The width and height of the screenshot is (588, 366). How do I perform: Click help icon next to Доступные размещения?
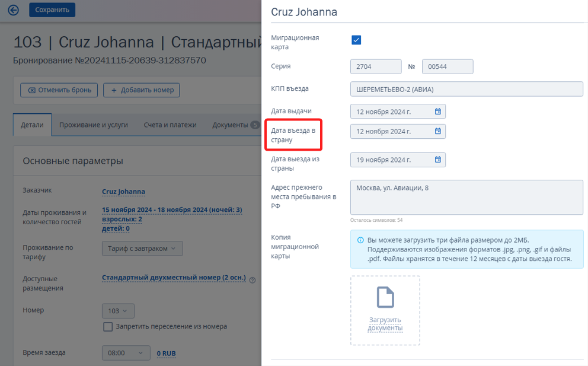coord(253,280)
